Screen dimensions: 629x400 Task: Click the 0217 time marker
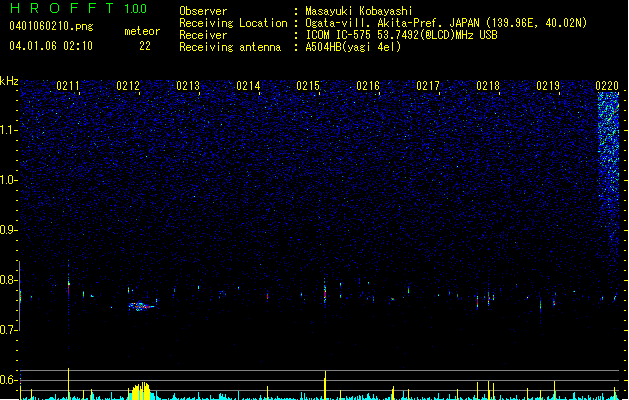(428, 86)
